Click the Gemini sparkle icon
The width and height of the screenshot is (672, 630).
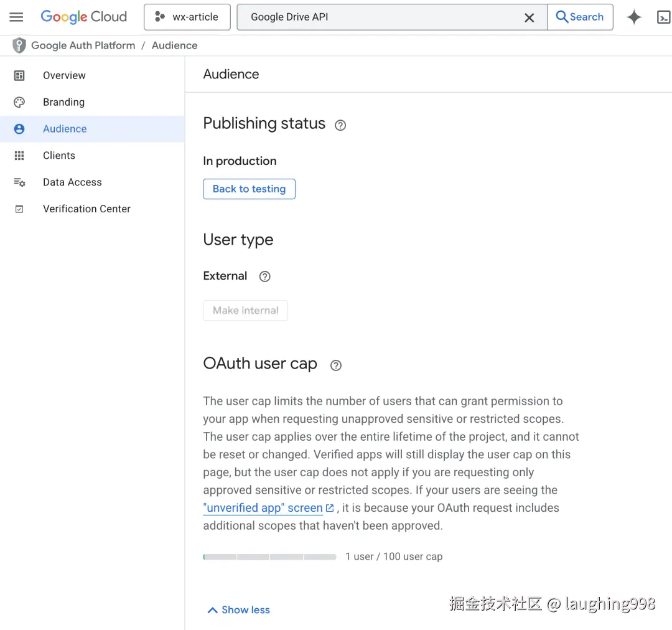pos(633,17)
